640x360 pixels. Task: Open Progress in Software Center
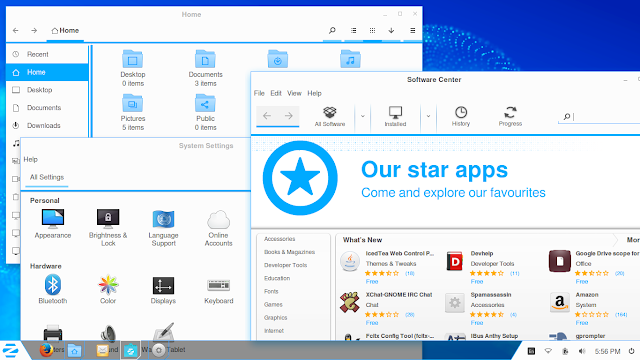coord(510,116)
